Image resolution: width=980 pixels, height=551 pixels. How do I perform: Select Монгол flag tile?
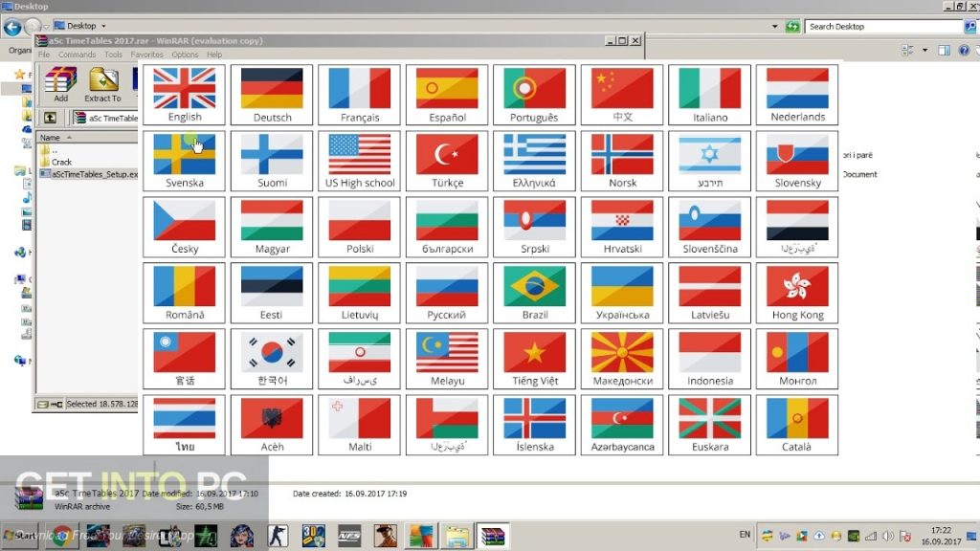pos(797,359)
